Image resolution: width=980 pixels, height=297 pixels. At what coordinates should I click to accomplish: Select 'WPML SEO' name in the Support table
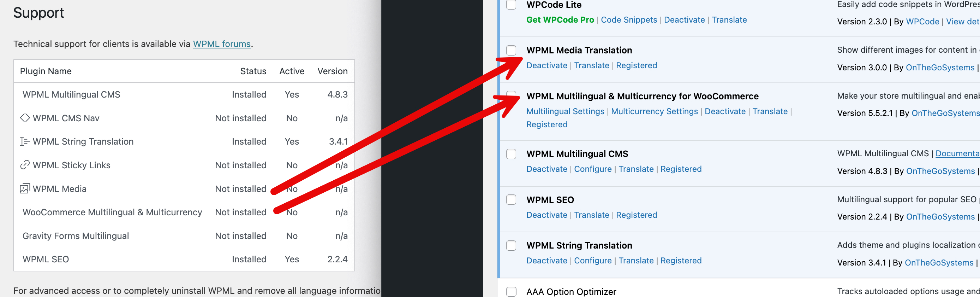pos(46,259)
